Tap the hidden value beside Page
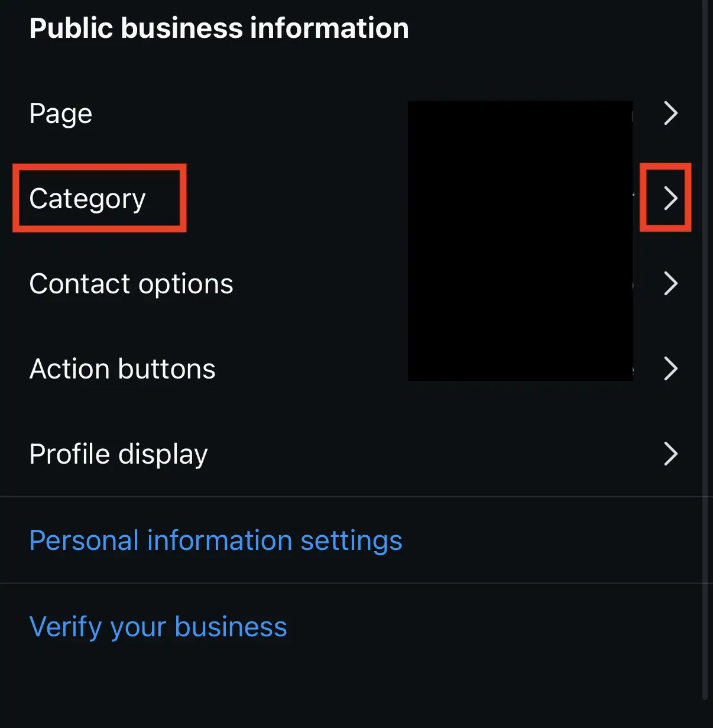The image size is (713, 728). [520, 113]
